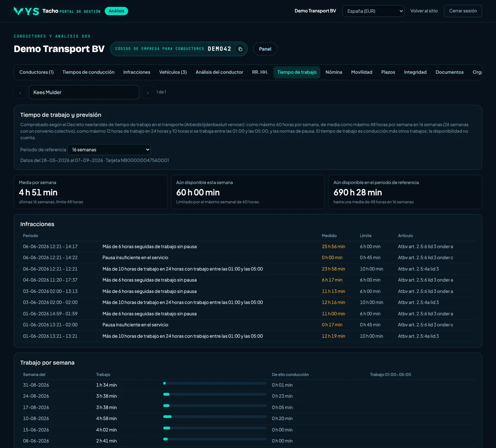The image size is (496, 448).
Task: Click measured value 0 h 17 min
Action: (332, 325)
